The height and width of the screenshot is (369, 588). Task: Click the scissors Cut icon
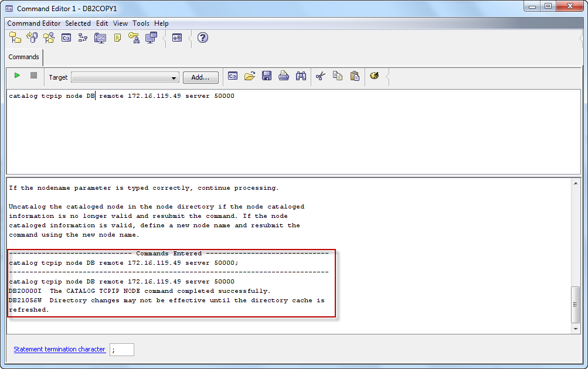tap(320, 76)
